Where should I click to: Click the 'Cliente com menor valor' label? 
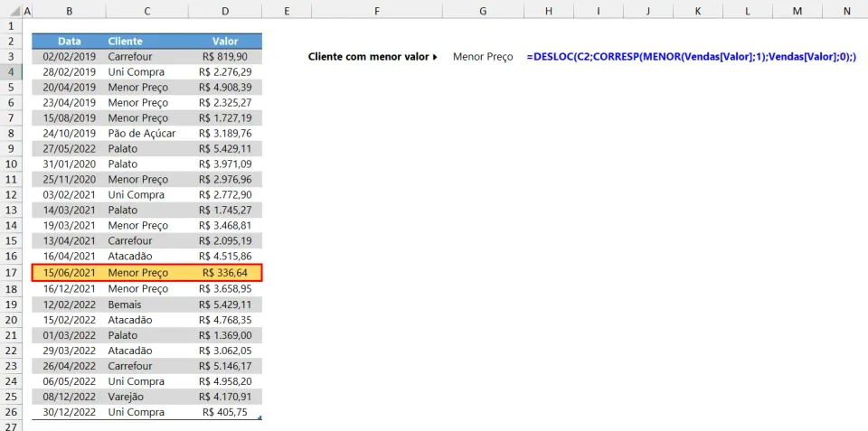tap(373, 56)
